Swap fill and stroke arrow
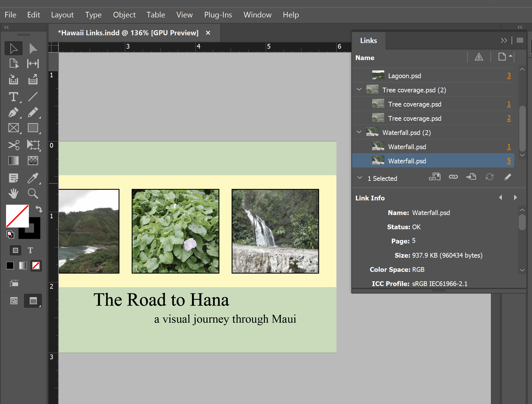Image resolution: width=532 pixels, height=404 pixels. (39, 209)
